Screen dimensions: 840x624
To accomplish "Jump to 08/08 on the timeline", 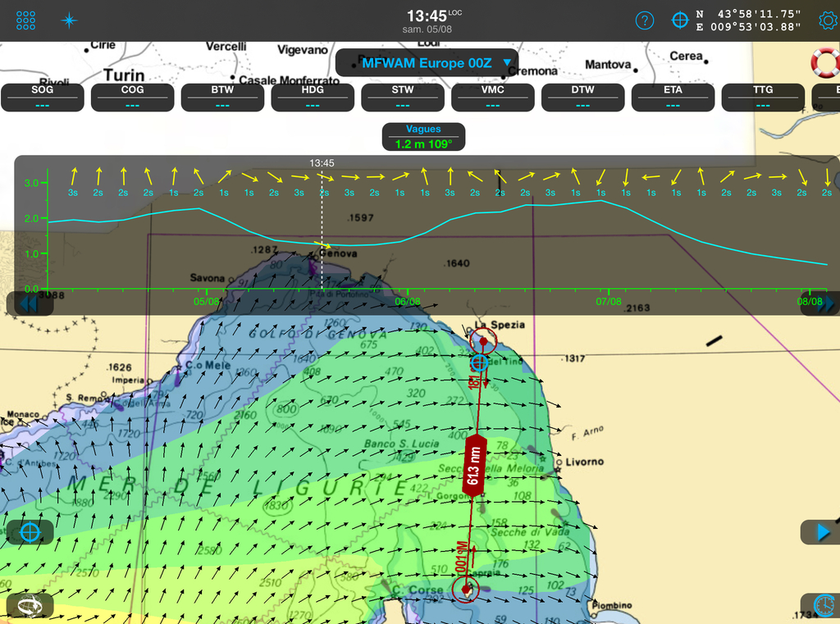I will (810, 302).
